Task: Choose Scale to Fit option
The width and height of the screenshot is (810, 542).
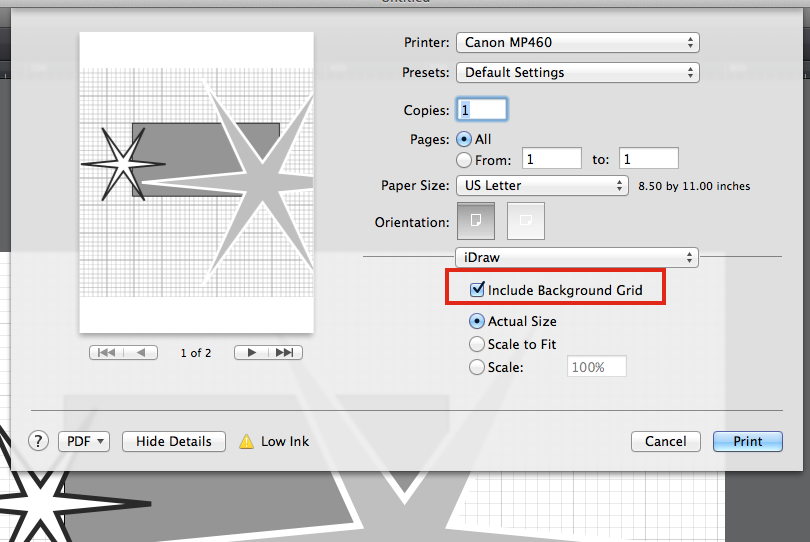Action: 476,344
